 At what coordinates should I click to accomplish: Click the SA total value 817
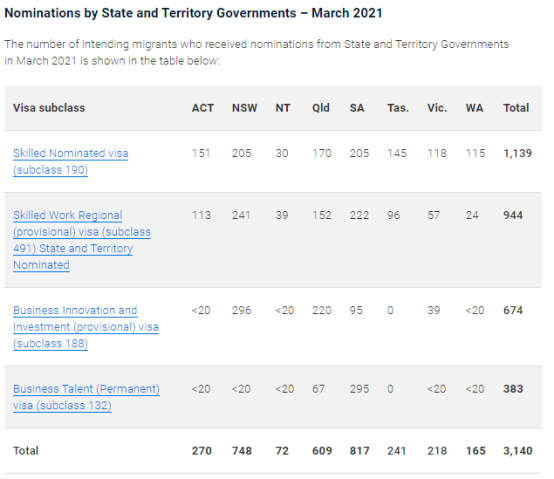coord(359,451)
